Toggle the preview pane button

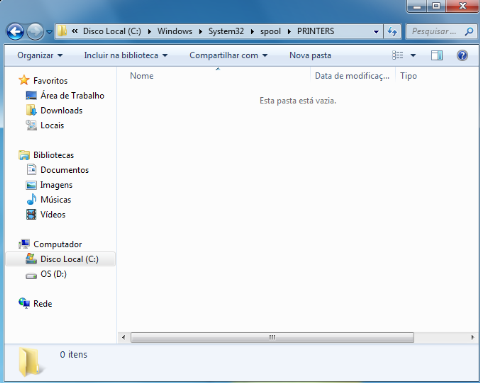point(437,55)
